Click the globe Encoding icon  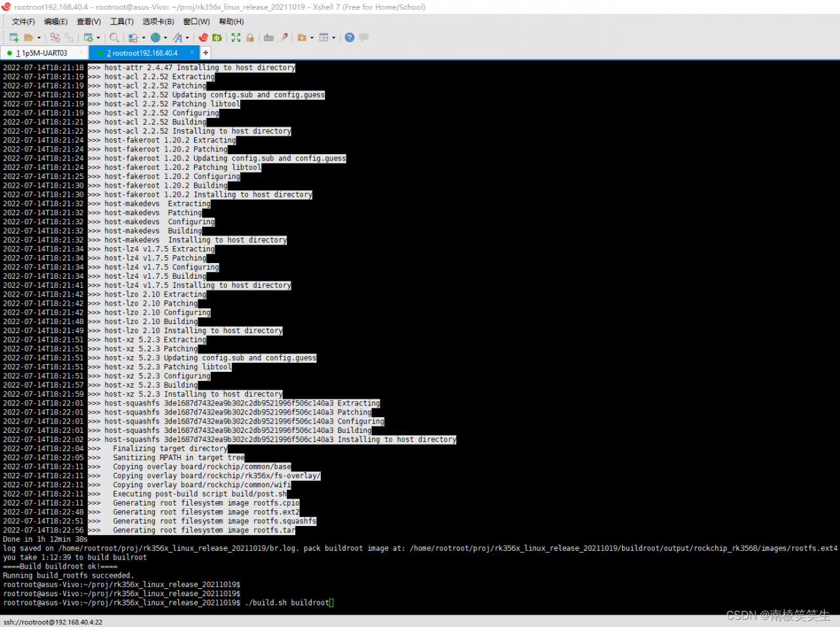[156, 37]
